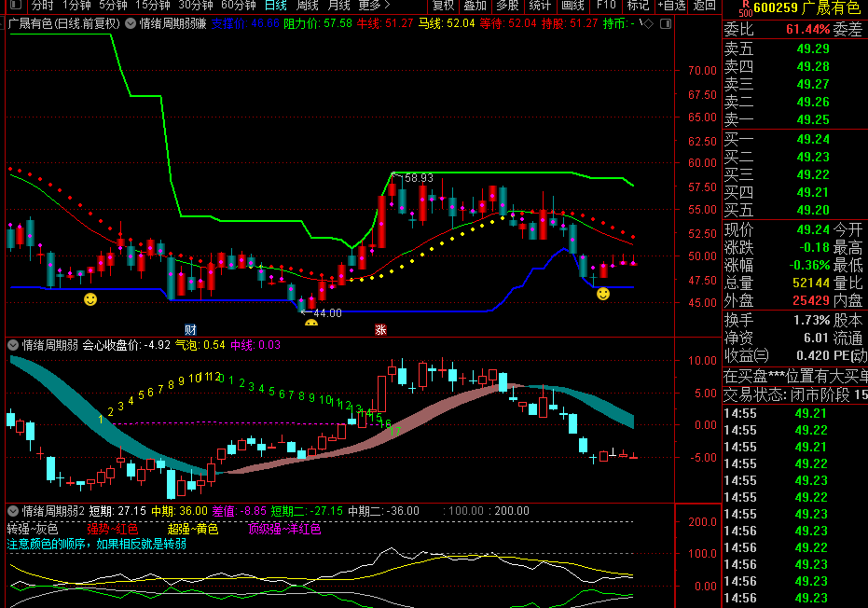Switch to the 60分钟 period tab
The height and width of the screenshot is (608, 868).
(x=239, y=5)
